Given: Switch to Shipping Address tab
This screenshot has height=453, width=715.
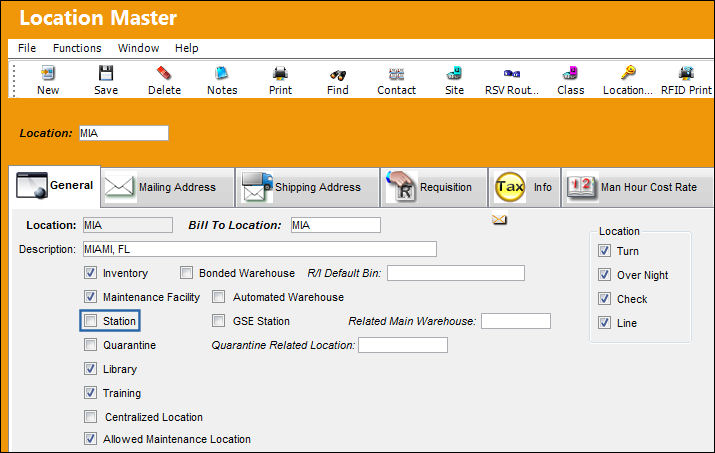Looking at the screenshot, I should point(308,187).
